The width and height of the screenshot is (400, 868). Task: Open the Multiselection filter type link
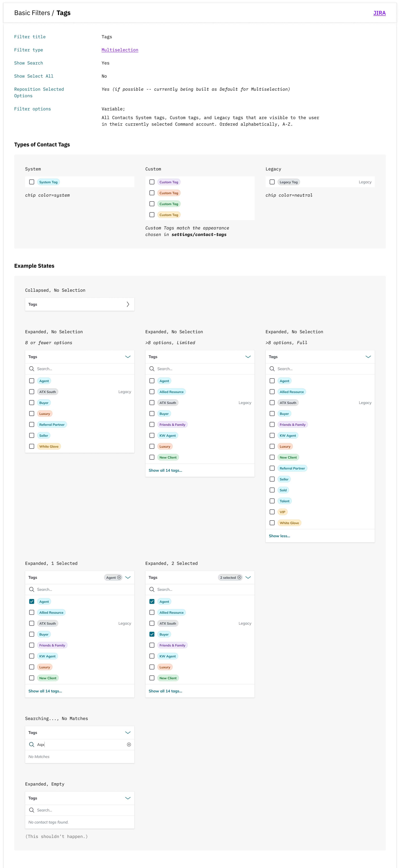tap(120, 50)
